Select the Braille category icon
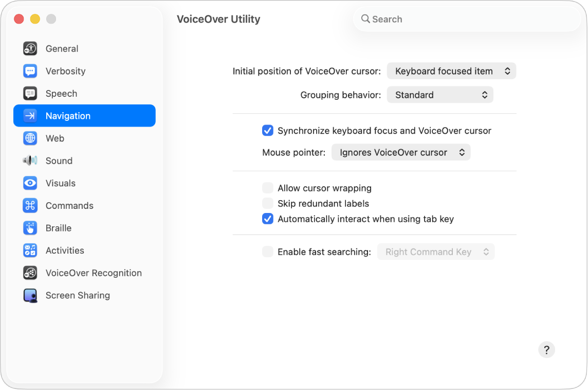 click(x=30, y=228)
